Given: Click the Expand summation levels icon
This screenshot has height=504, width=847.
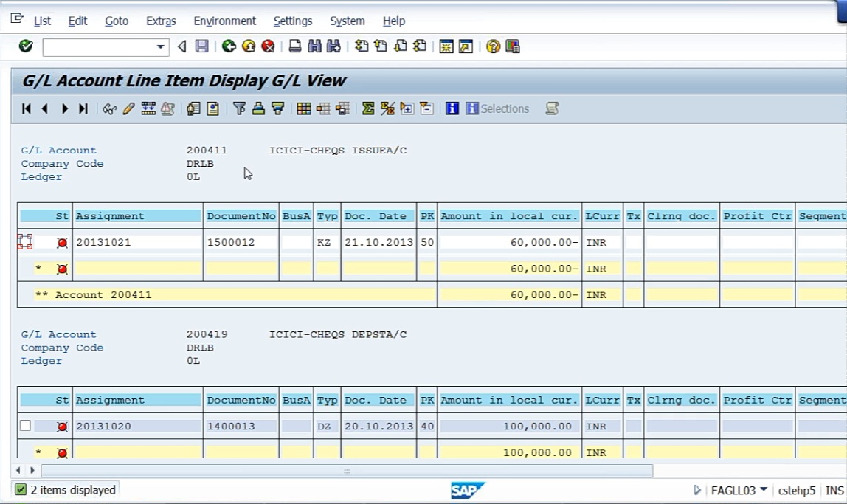Looking at the screenshot, I should click(407, 108).
